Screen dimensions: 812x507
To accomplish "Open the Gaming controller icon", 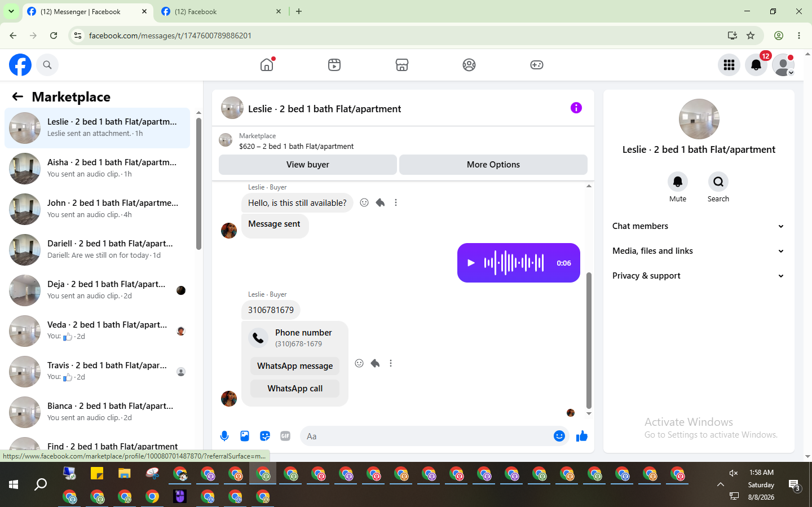I will [x=537, y=65].
